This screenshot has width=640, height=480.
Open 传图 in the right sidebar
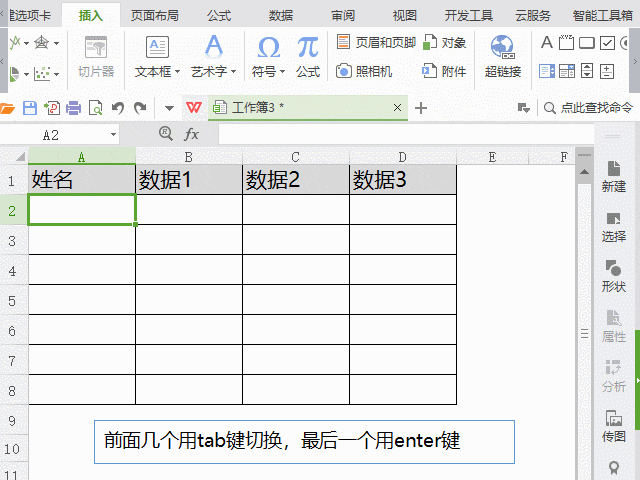613,427
